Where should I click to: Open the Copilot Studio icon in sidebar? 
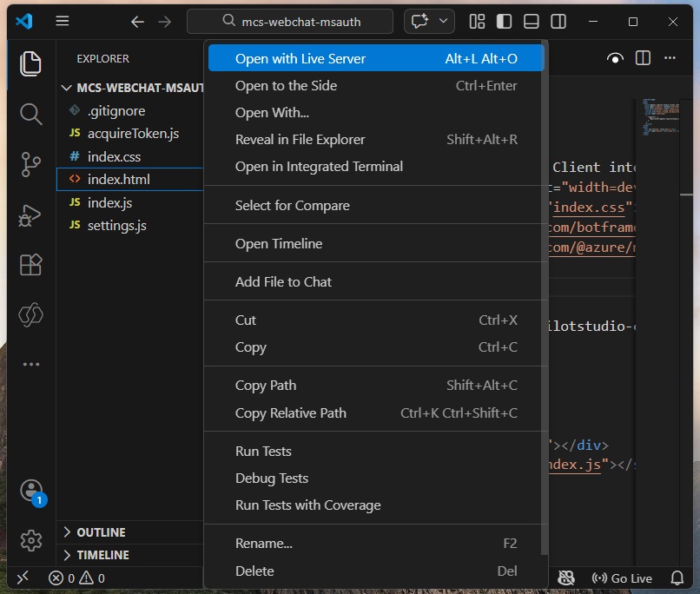tap(31, 314)
